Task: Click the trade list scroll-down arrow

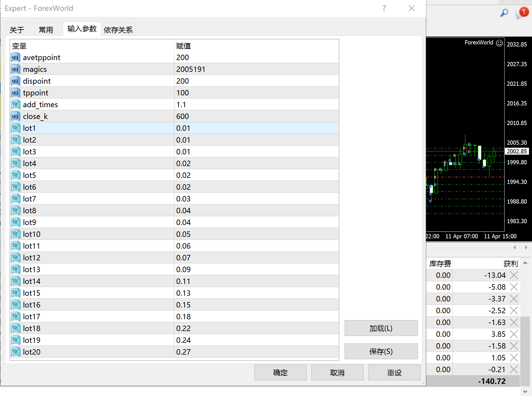Action: tap(525, 391)
